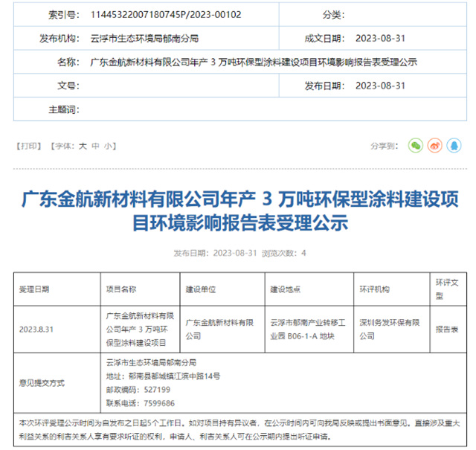Click the 索引号 field label
476x450 pixels.
coord(64,15)
